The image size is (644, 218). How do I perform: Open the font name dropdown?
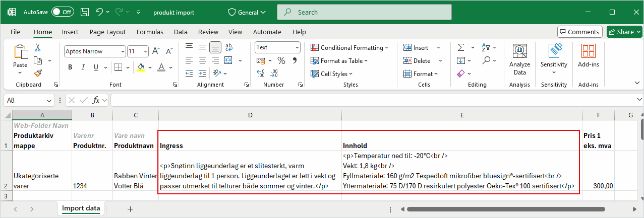pos(123,51)
